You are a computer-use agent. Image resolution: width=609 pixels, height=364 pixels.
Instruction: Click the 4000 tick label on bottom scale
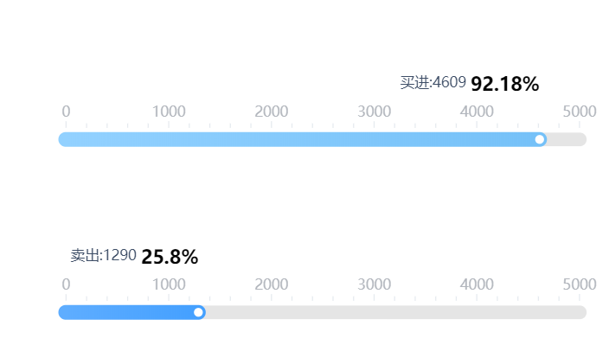pyautogui.click(x=477, y=284)
